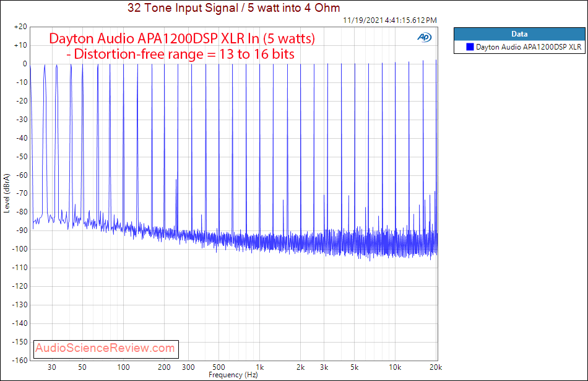Click the '100' x-axis tick label

point(123,367)
